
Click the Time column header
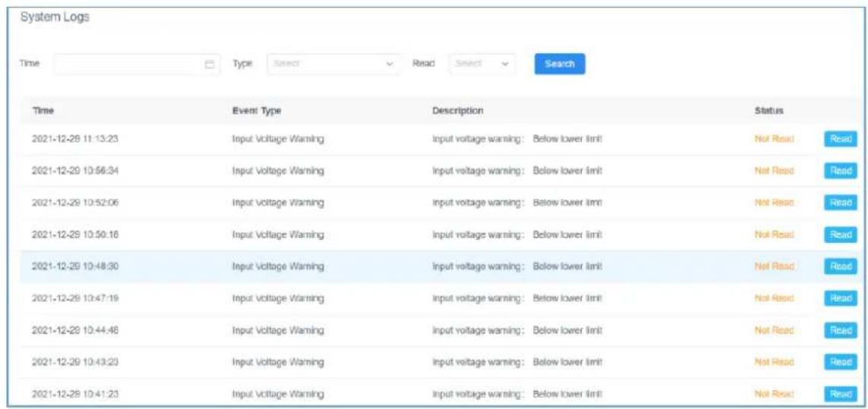tap(43, 111)
